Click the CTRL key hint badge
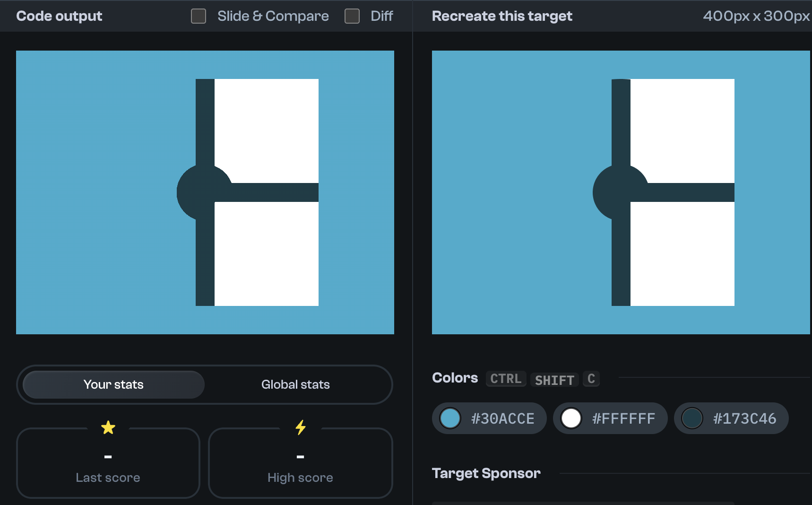 click(506, 379)
